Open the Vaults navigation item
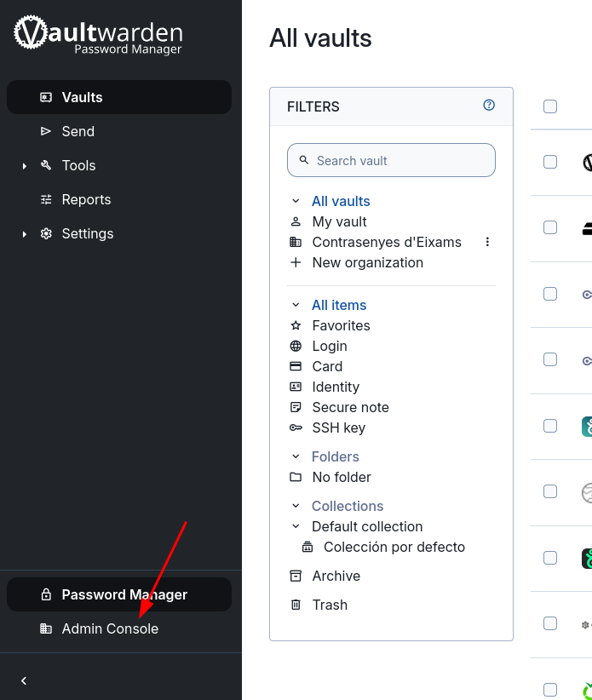This screenshot has height=700, width=592. click(x=119, y=97)
